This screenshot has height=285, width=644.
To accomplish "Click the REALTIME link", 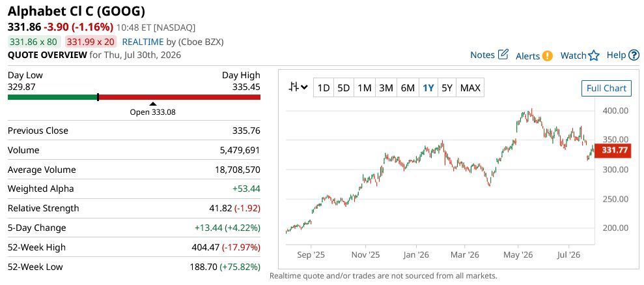I will [143, 42].
